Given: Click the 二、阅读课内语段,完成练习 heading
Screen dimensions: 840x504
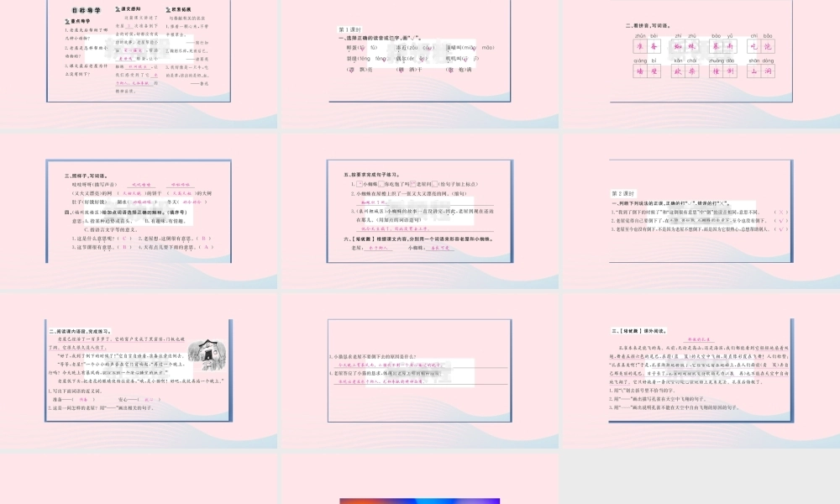Looking at the screenshot, I should [x=79, y=331].
